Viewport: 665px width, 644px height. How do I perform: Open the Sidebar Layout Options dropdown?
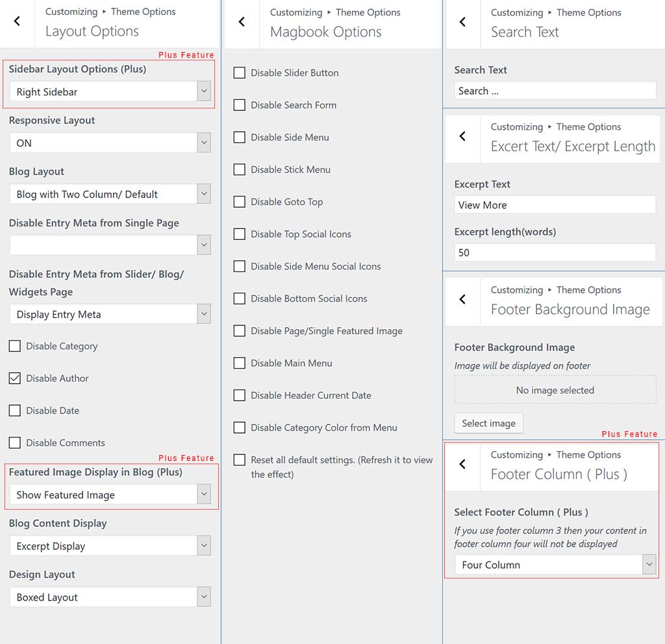(110, 92)
